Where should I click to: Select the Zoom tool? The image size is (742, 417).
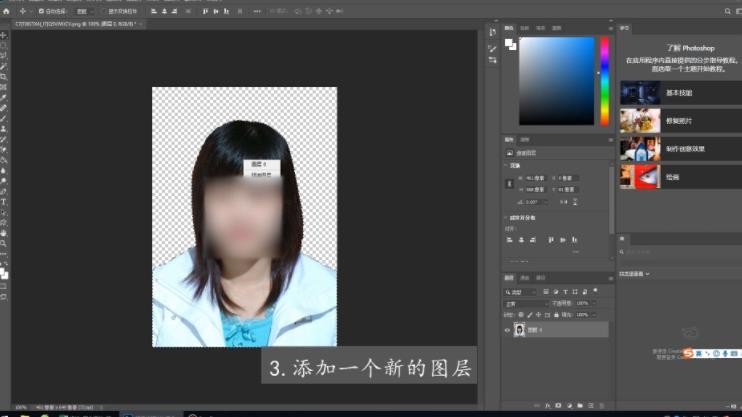[4, 243]
